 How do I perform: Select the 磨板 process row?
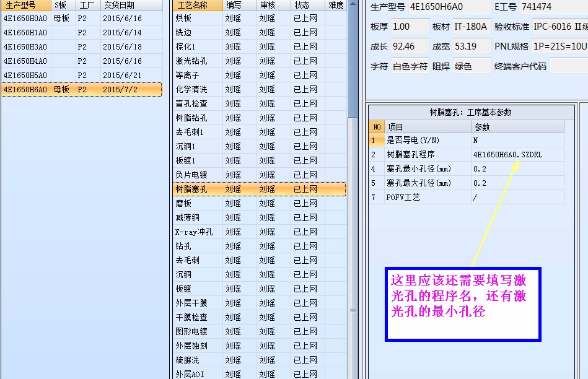click(x=260, y=204)
